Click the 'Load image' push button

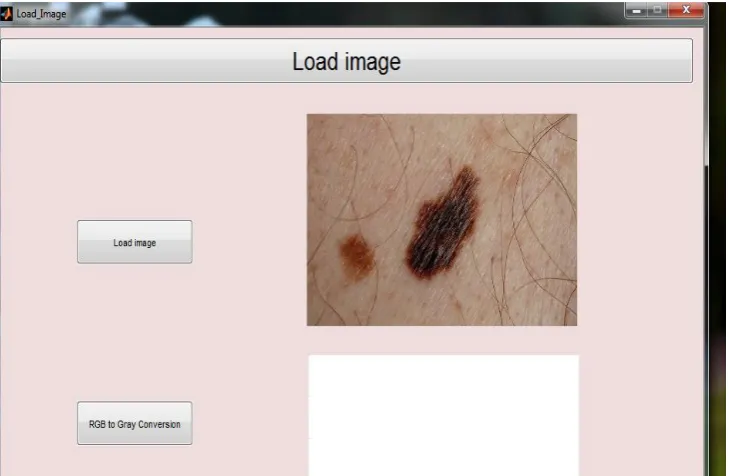pos(135,242)
